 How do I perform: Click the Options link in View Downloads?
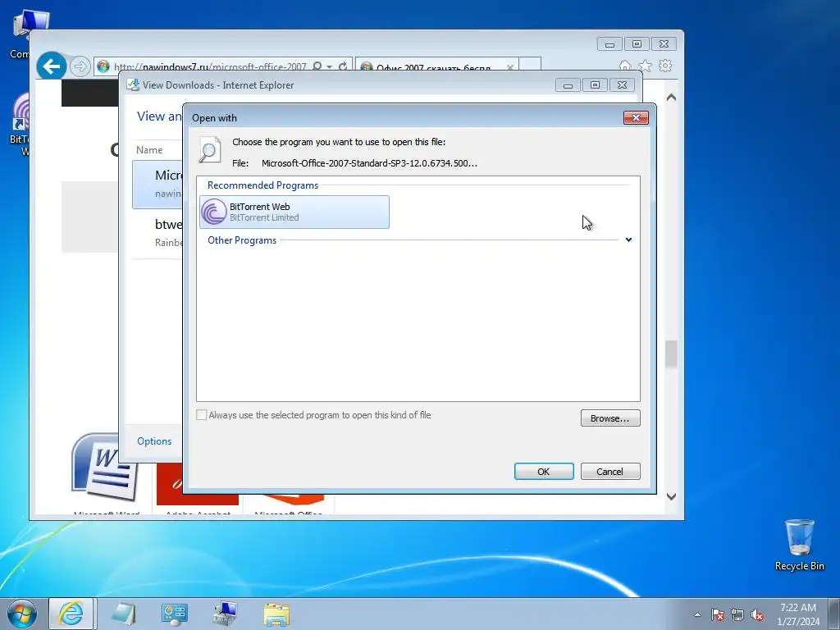pyautogui.click(x=154, y=441)
